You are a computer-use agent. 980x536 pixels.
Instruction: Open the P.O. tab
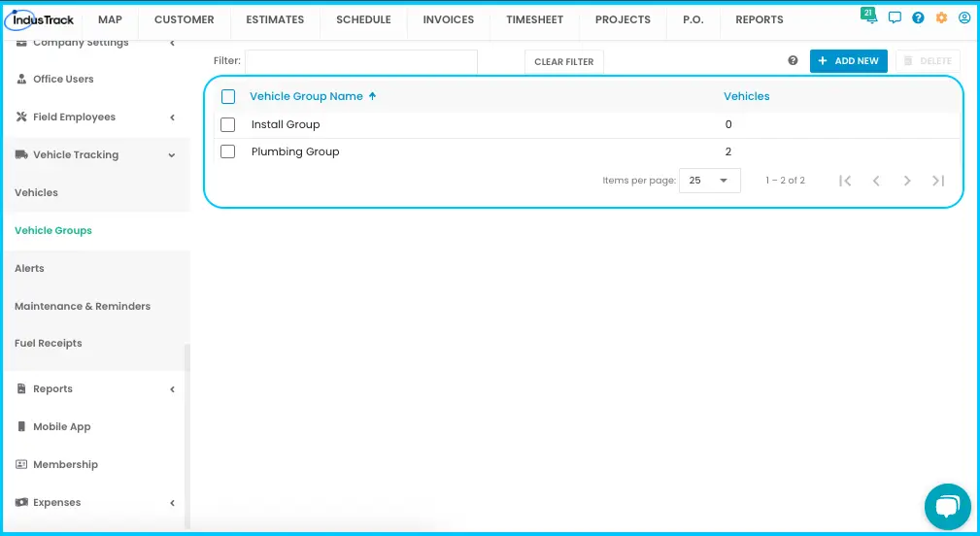point(693,19)
